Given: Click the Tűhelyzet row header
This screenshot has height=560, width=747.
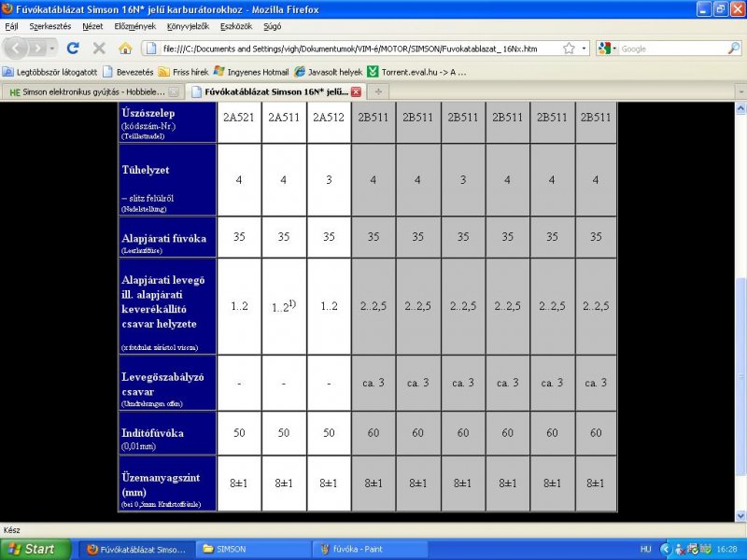Looking at the screenshot, I should pos(168,180).
